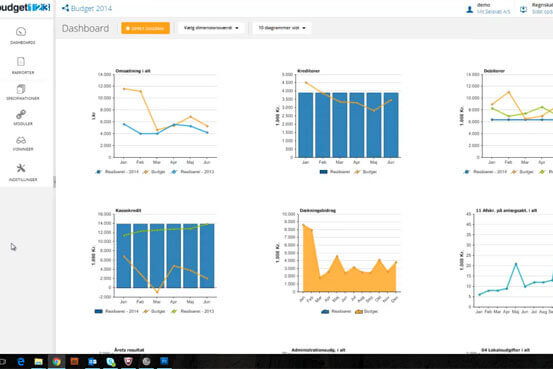Image resolution: width=553 pixels, height=369 pixels.
Task: Toggle Budget legend in Dækningsbidrag chart
Action: 366,311
